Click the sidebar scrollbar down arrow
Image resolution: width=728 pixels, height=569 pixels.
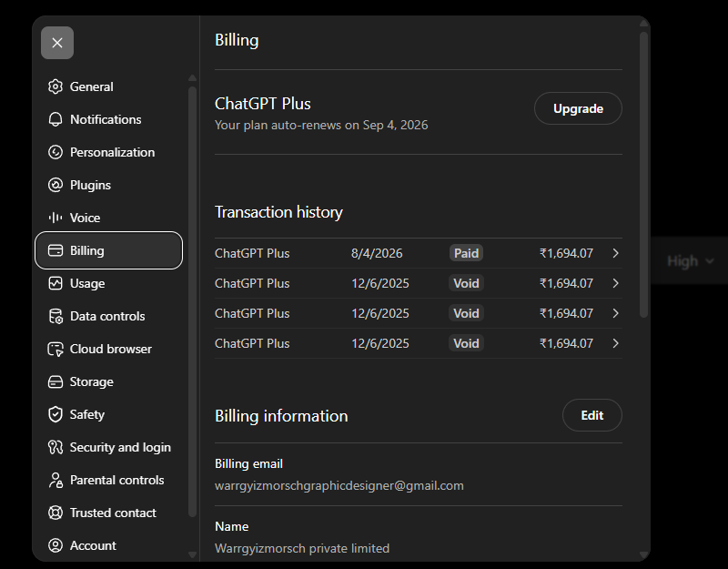[x=192, y=554]
